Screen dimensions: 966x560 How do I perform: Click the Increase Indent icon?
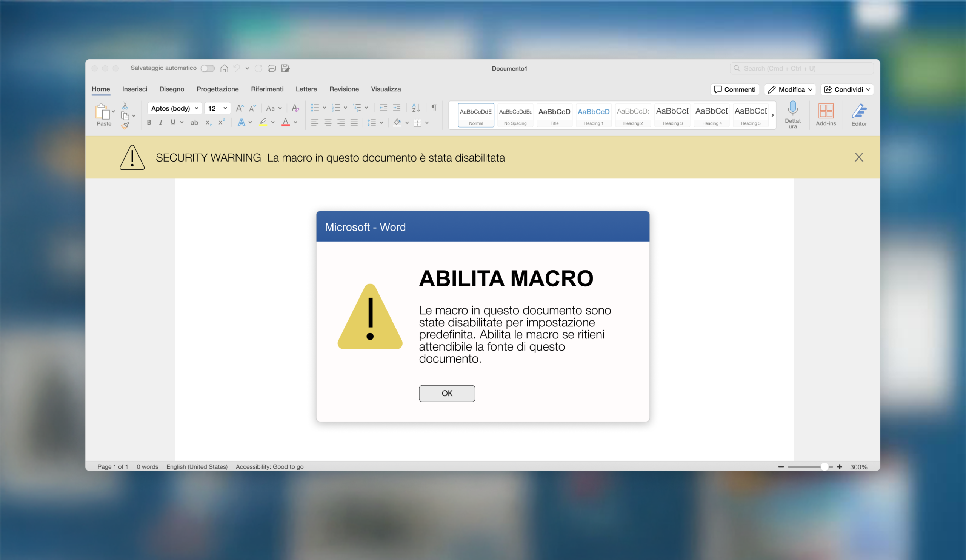pyautogui.click(x=397, y=108)
